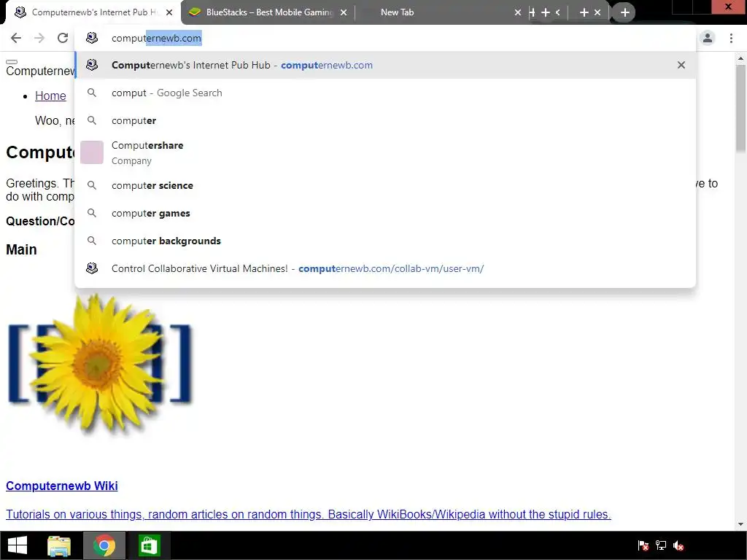The image size is (747, 560).
Task: Click the magnifier icon beside 'computer backgrounds'
Action: (x=92, y=241)
